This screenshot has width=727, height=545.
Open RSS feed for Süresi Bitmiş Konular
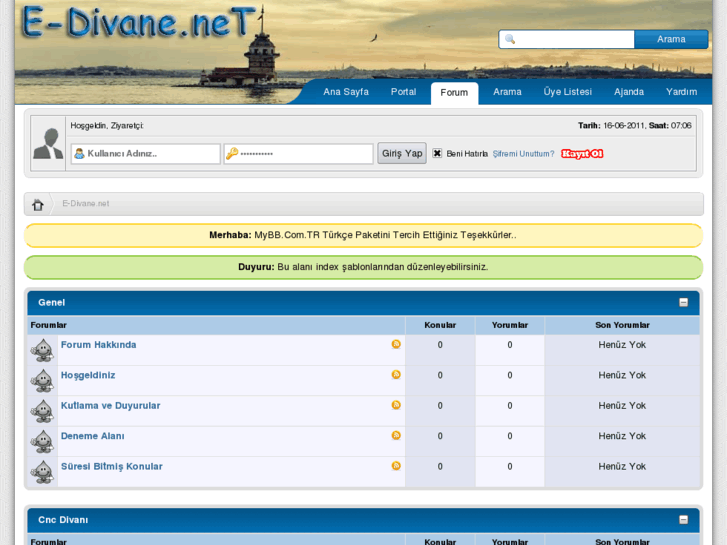[x=396, y=466]
